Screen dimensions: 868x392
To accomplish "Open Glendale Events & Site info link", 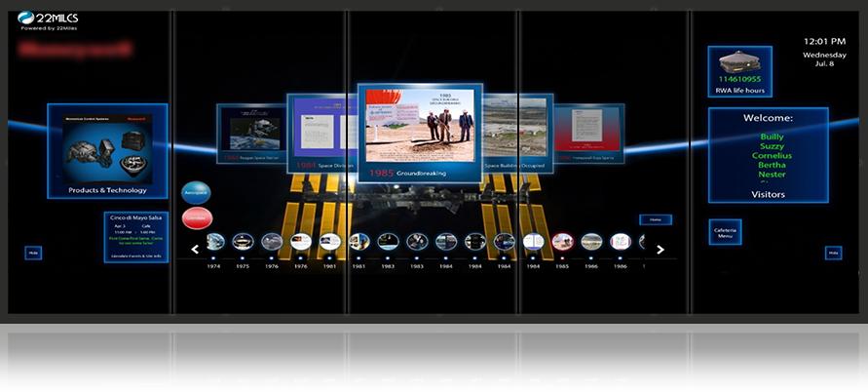I will coord(136,256).
